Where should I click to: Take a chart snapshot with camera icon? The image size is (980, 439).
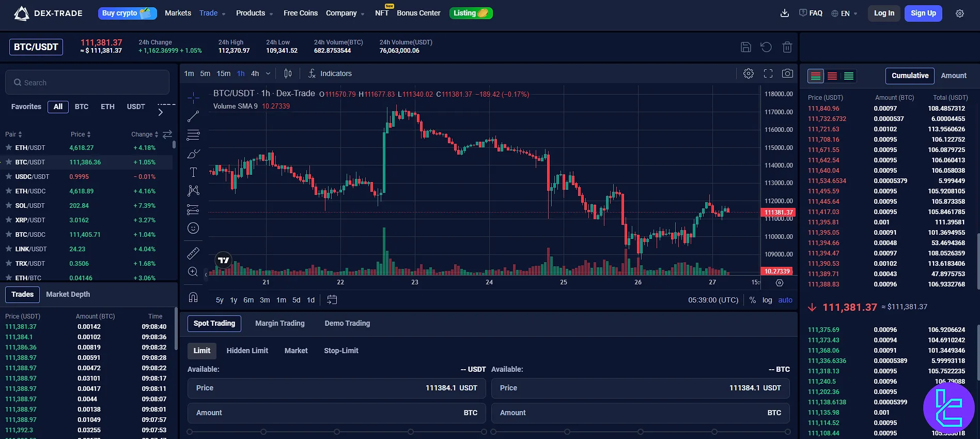787,73
